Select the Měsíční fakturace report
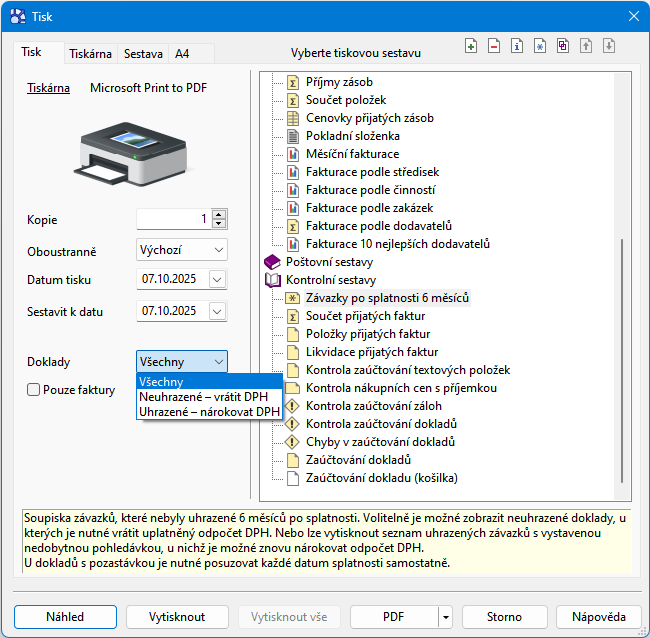This screenshot has width=650, height=638. [x=352, y=154]
